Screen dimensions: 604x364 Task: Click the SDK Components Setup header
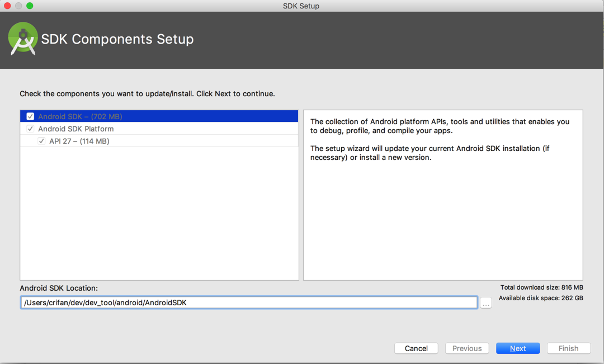117,39
